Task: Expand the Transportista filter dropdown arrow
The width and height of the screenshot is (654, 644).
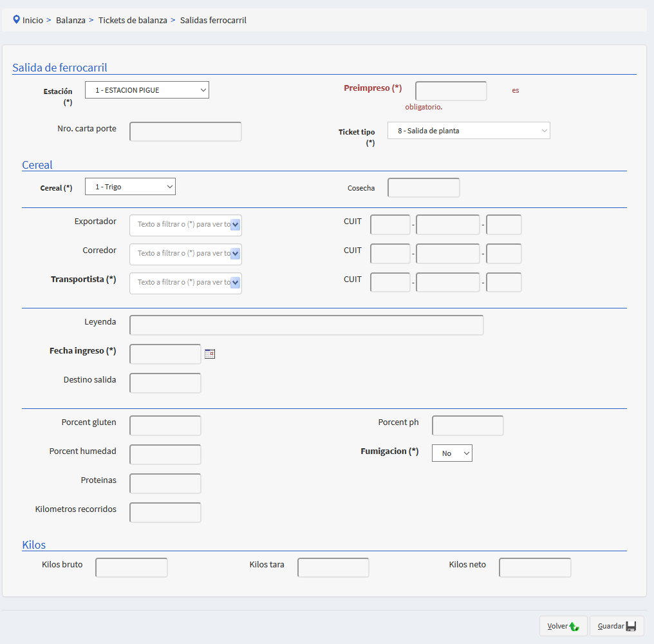Action: point(235,283)
